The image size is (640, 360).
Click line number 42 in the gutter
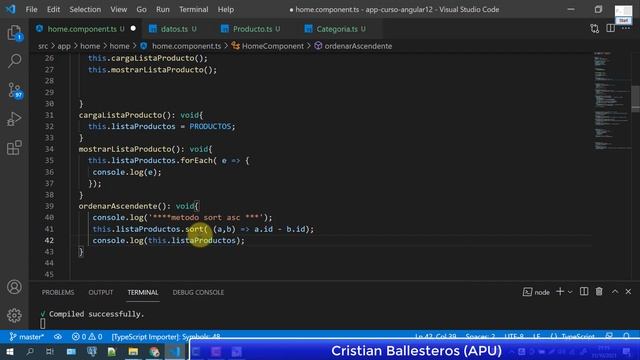point(49,240)
